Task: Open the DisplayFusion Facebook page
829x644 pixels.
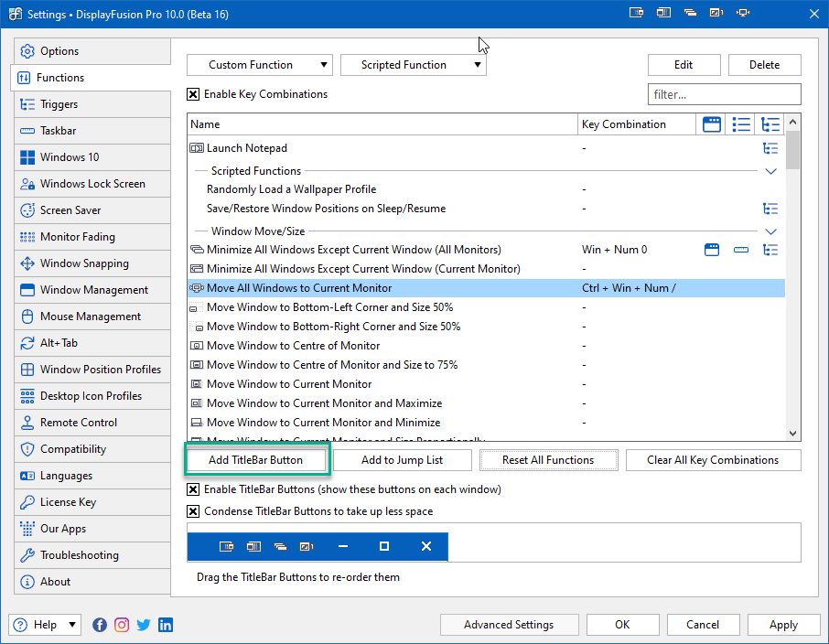Action: click(x=100, y=625)
